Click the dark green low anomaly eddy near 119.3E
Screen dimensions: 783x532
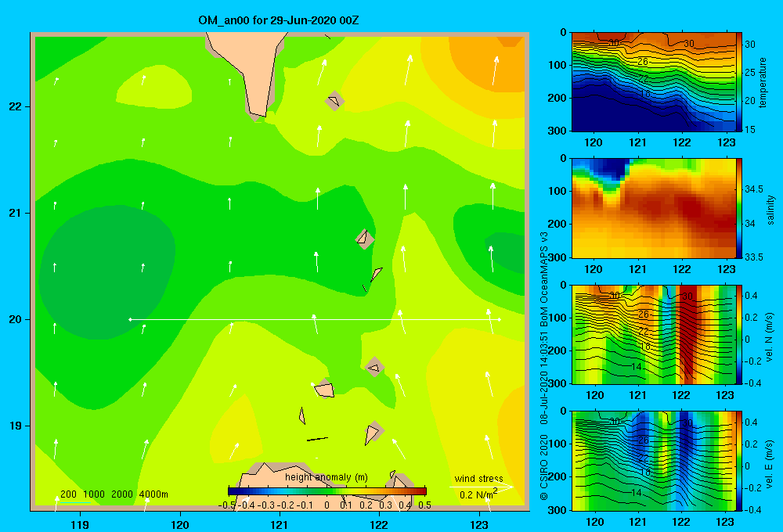[106, 272]
